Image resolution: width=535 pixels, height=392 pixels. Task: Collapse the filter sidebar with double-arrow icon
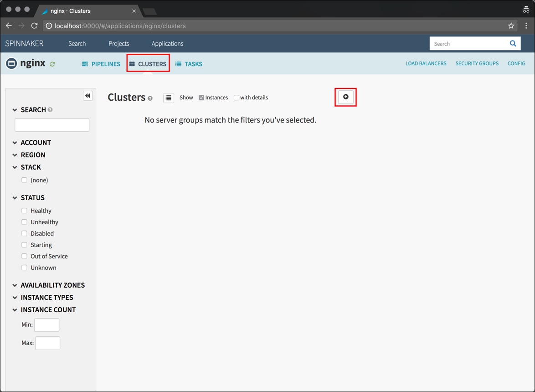(87, 96)
